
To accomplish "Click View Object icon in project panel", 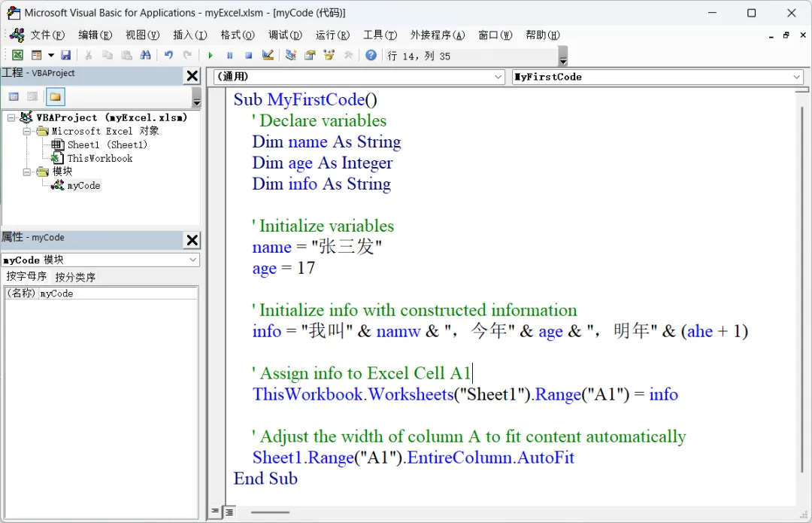I will point(32,96).
